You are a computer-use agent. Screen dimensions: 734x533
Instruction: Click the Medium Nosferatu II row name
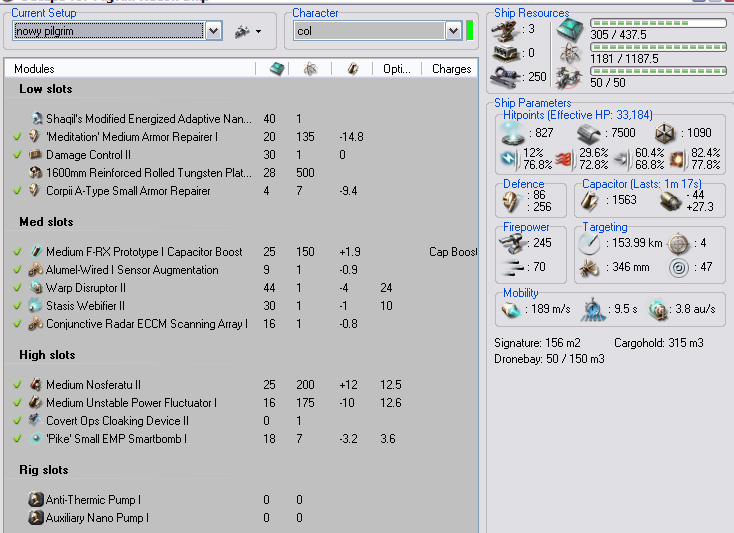(x=93, y=385)
